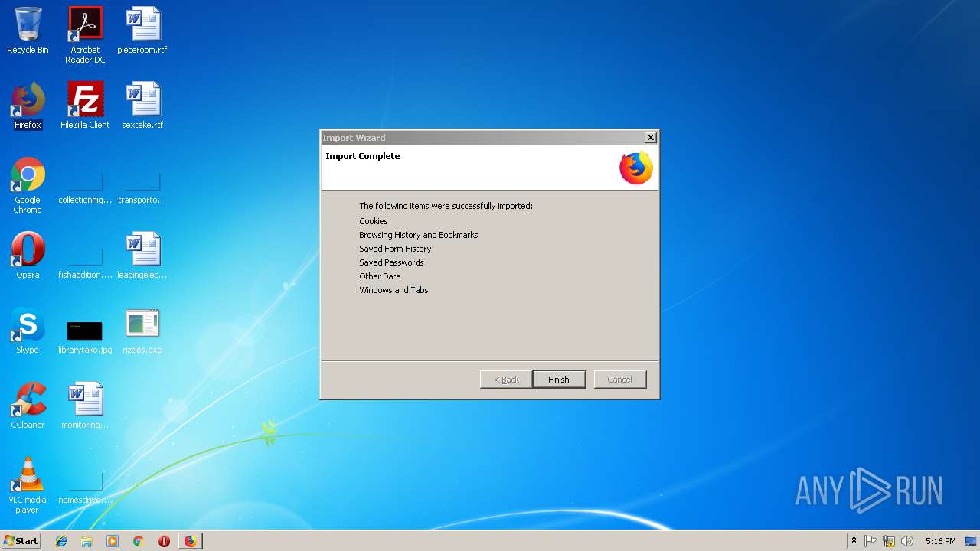Open Windows Explorer from the taskbar

coord(87,541)
